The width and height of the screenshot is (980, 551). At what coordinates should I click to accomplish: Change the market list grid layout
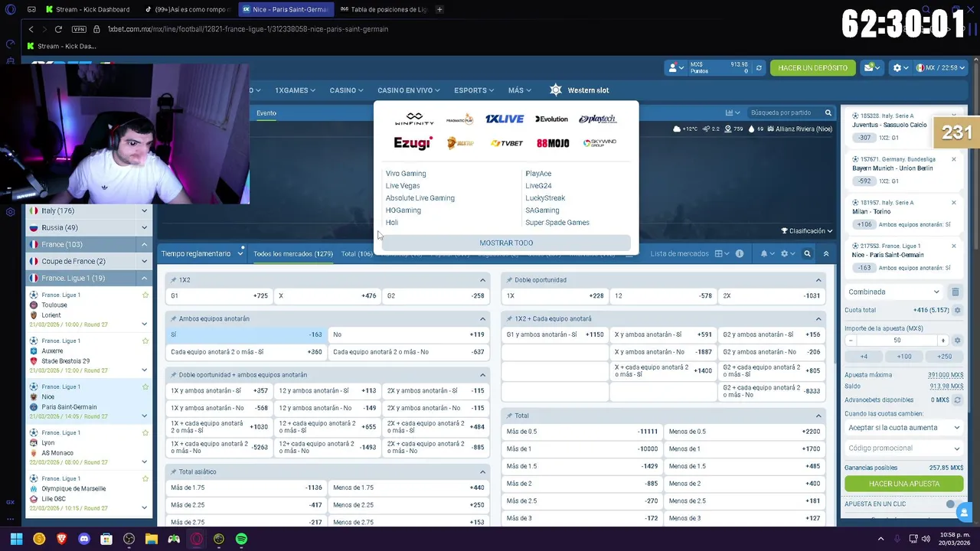pos(720,253)
